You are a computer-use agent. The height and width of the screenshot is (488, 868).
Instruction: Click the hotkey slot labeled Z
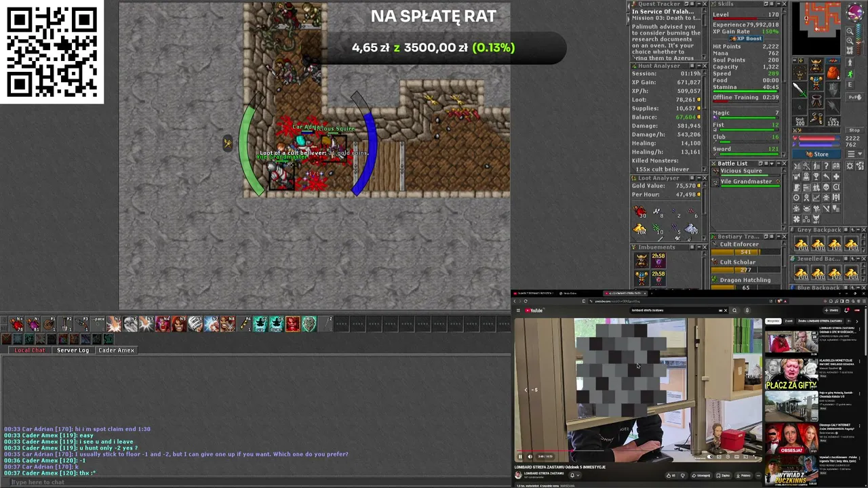click(325, 324)
